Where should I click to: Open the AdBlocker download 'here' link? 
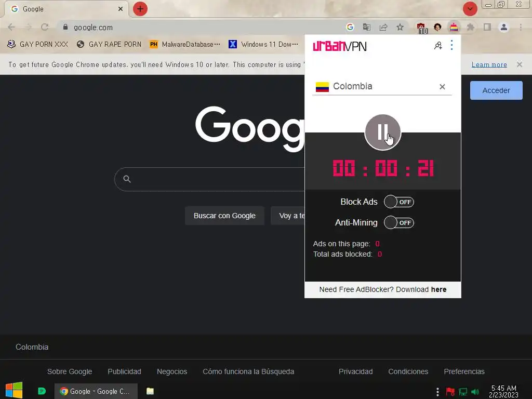pos(438,289)
